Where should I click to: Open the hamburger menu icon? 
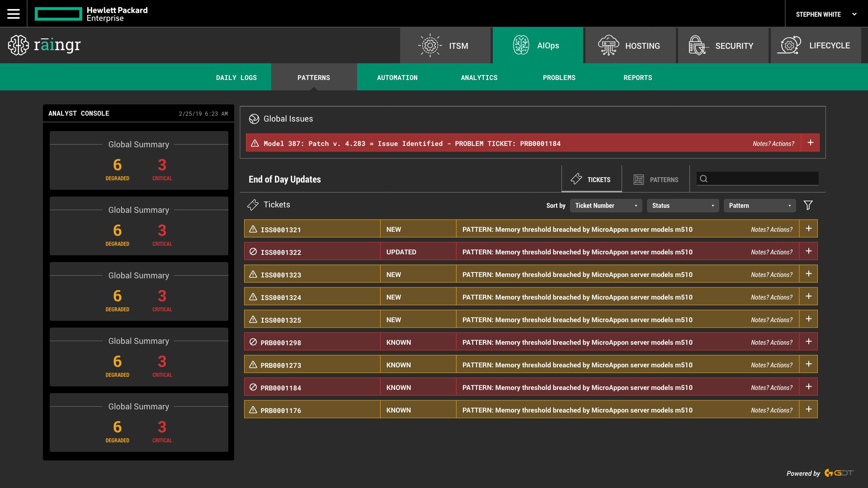(14, 14)
